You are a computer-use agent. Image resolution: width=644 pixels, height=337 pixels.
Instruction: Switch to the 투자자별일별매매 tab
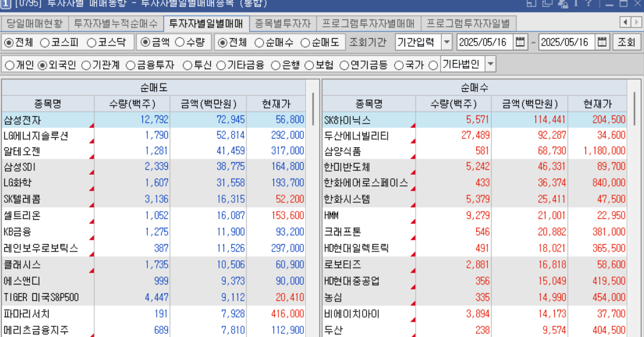206,24
